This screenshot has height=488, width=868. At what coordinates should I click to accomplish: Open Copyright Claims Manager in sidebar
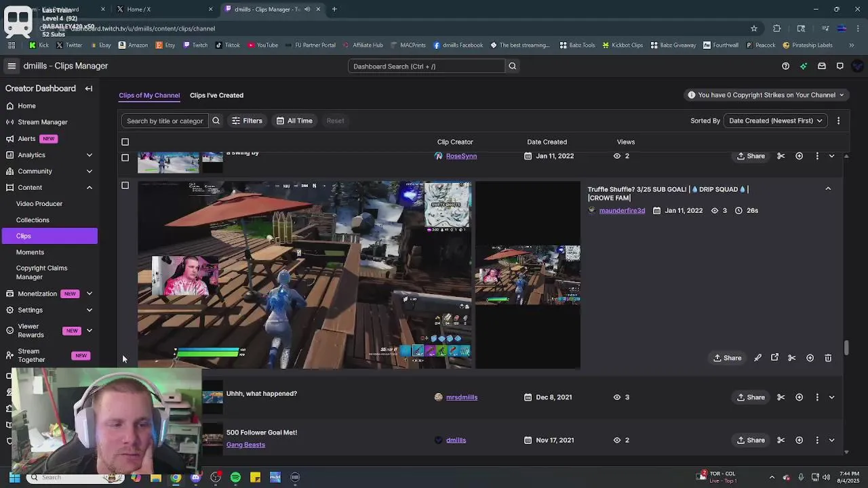click(41, 272)
